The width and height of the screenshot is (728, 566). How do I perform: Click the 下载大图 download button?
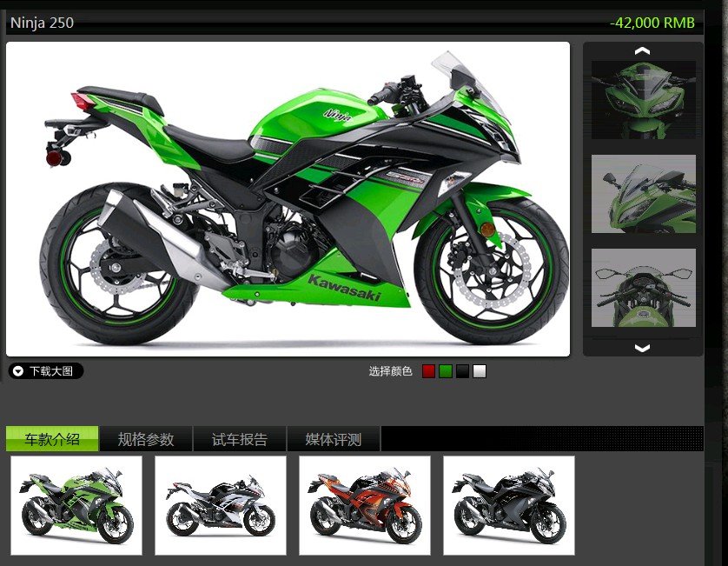click(x=46, y=371)
